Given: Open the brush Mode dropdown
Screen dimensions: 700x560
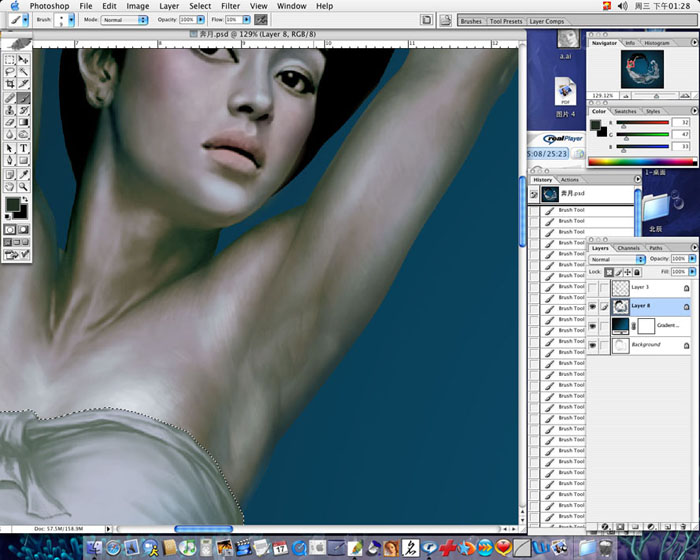Looking at the screenshot, I should pyautogui.click(x=124, y=20).
